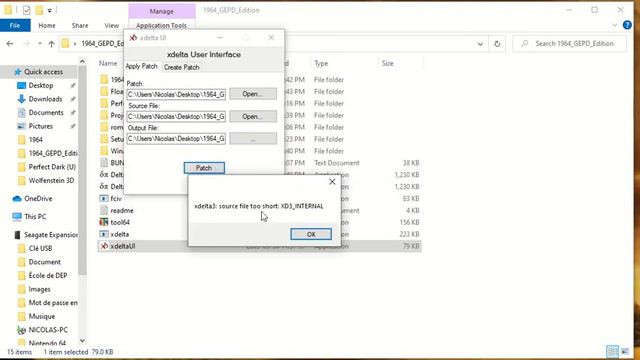The height and width of the screenshot is (360, 640).
Task: Open the File menu in Explorer
Action: (x=15, y=25)
